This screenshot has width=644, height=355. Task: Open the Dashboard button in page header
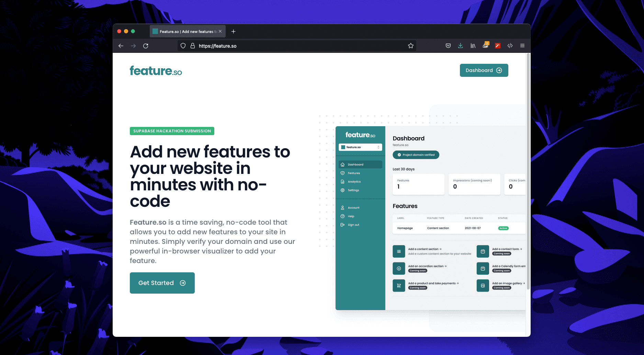(x=484, y=70)
